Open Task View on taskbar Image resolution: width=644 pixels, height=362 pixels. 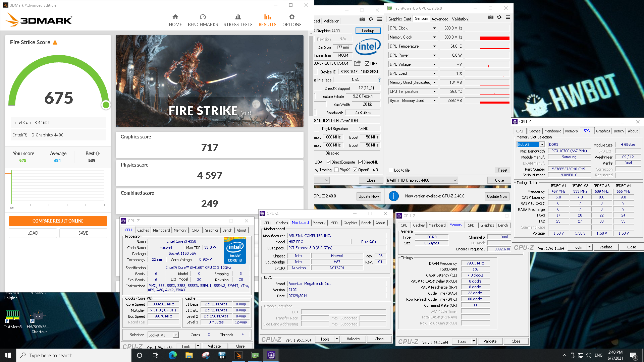pos(155,355)
